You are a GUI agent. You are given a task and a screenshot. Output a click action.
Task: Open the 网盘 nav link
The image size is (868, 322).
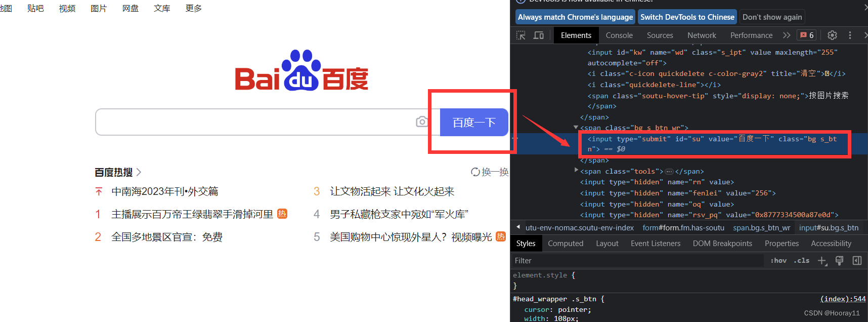131,8
